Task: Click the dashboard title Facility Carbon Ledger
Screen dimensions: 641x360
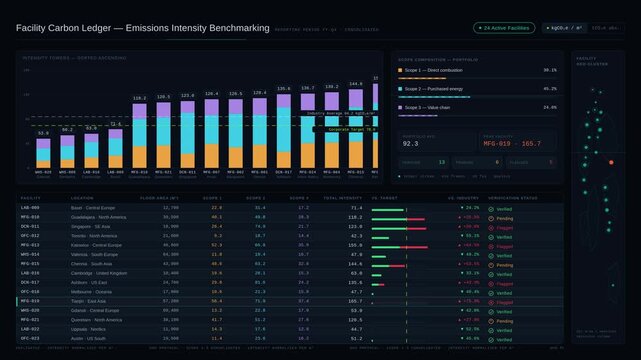Action: [x=143, y=28]
